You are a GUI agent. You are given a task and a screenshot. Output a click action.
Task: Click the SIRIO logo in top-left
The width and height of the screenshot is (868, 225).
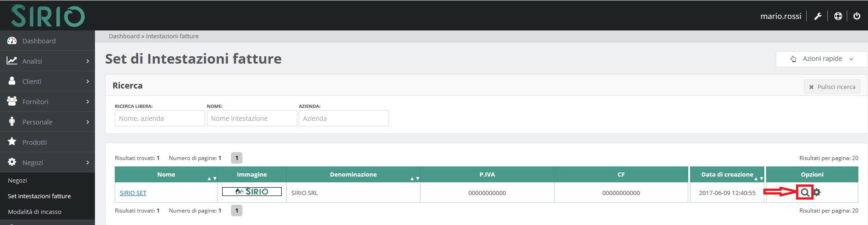(47, 16)
